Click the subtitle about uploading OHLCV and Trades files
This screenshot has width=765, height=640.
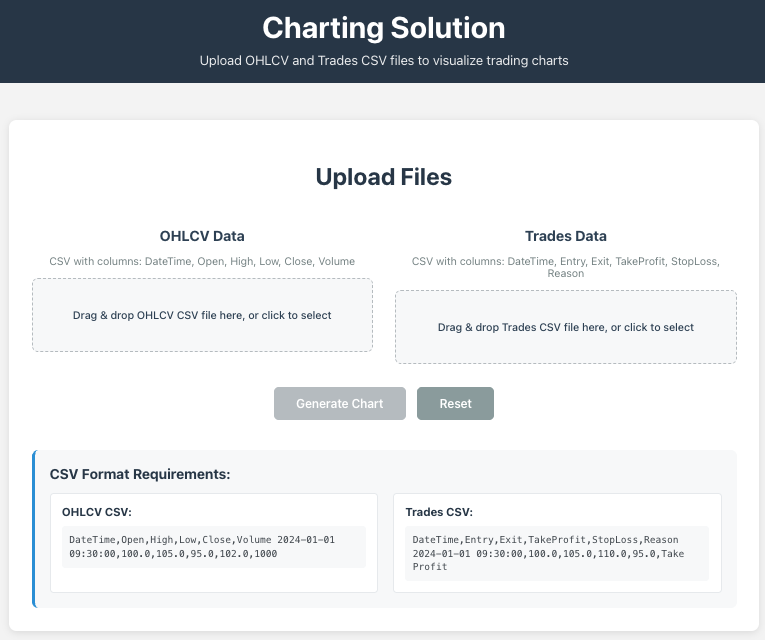(x=384, y=60)
